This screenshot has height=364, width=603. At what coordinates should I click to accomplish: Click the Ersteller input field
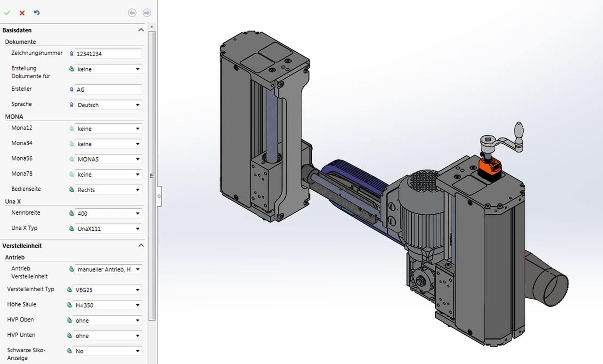pos(108,89)
